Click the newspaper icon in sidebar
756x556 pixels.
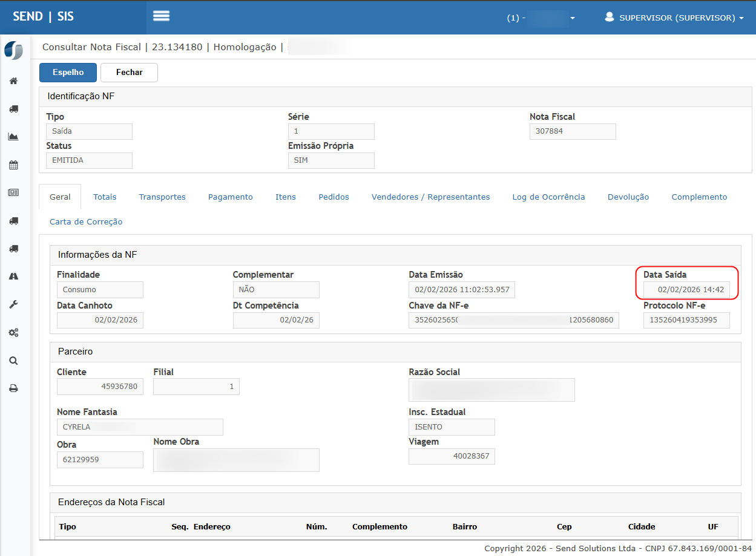(13, 192)
